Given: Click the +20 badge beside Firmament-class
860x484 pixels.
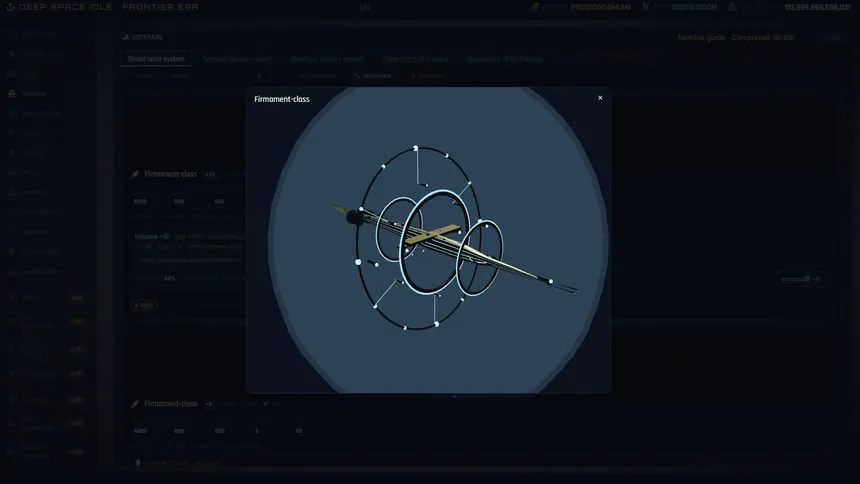Looking at the screenshot, I should coord(210,175).
